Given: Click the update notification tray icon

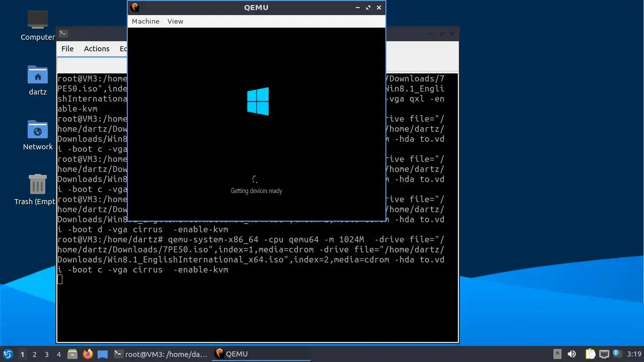Looking at the screenshot, I should pyautogui.click(x=616, y=353).
